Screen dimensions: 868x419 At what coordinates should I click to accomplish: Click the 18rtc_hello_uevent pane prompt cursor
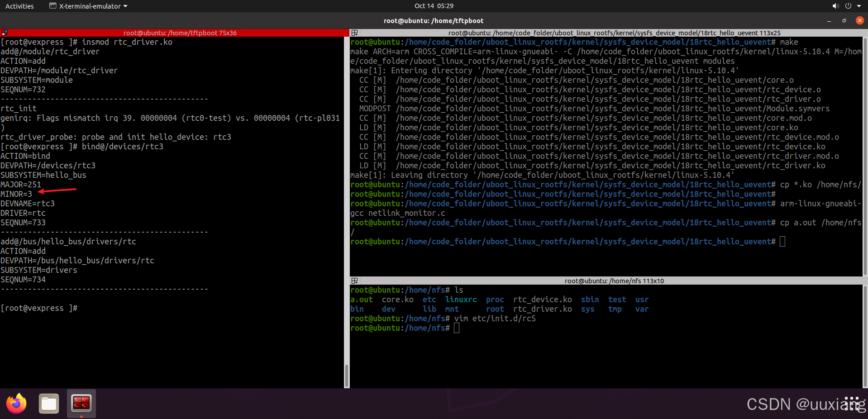(782, 242)
